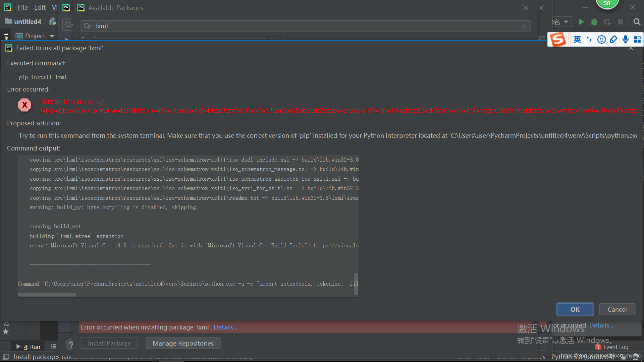The width and height of the screenshot is (644, 362).
Task: Click the tool window layout icon beside Run
Action: [x=54, y=347]
